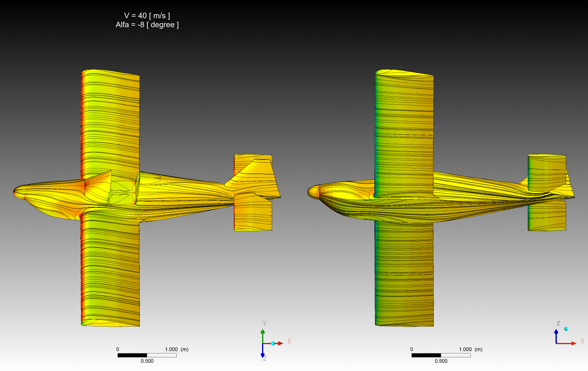Click the green Y axis arrow in left triad

pos(262,332)
